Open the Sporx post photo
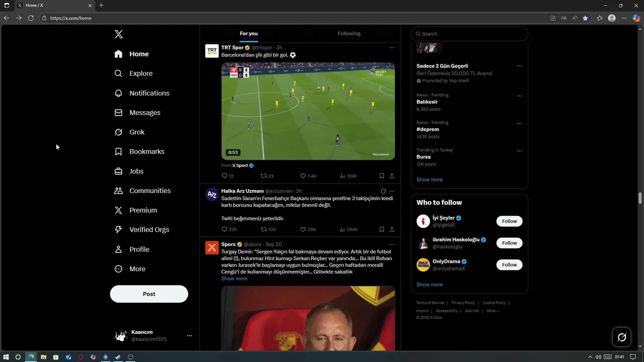644x362 pixels. 308,318
